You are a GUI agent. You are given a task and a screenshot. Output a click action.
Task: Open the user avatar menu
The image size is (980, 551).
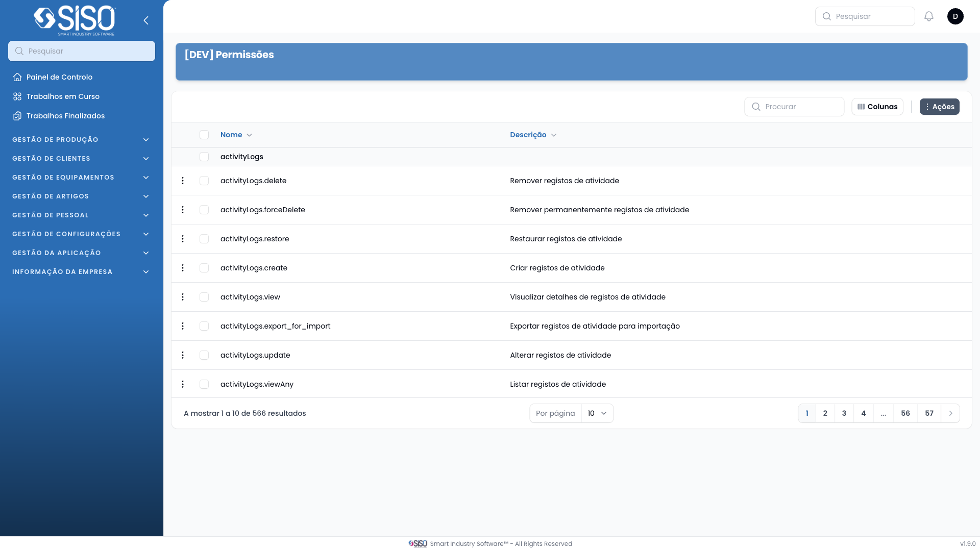coord(955,16)
